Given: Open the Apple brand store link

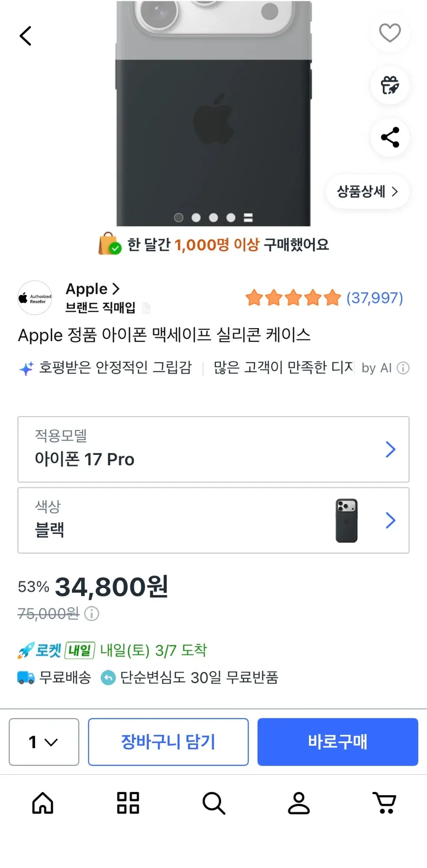Looking at the screenshot, I should click(92, 289).
